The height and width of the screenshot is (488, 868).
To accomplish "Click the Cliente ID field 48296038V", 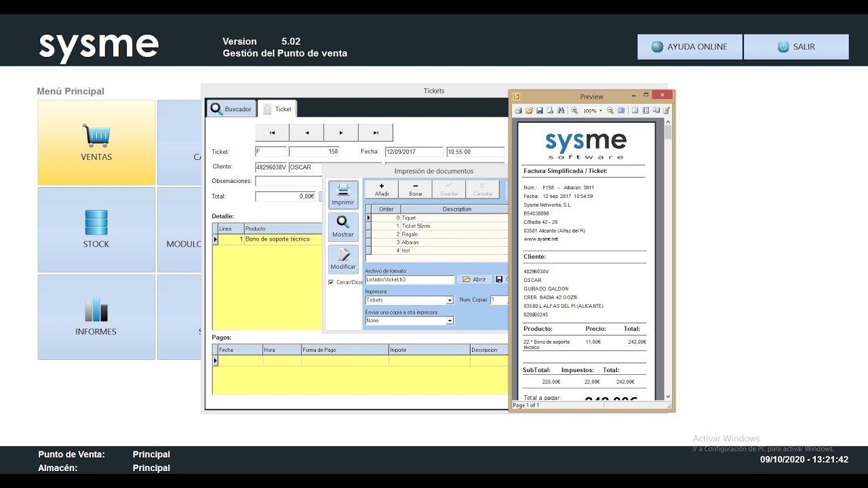I will 271,167.
